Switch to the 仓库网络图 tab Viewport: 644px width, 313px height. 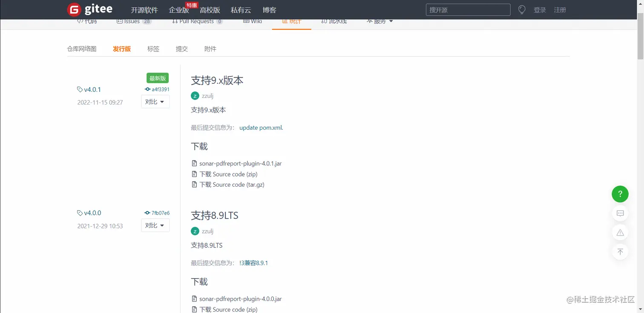click(x=81, y=48)
